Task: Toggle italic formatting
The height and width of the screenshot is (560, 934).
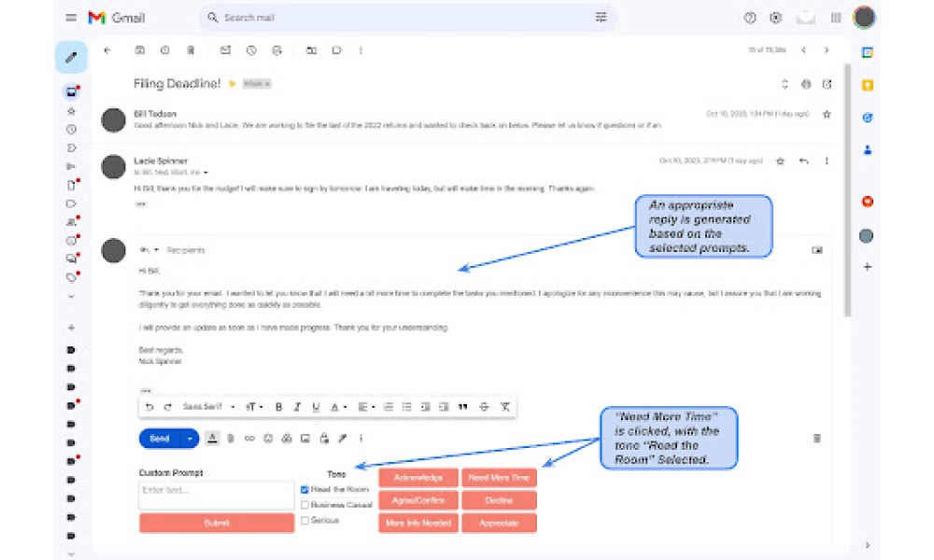Action: point(297,407)
